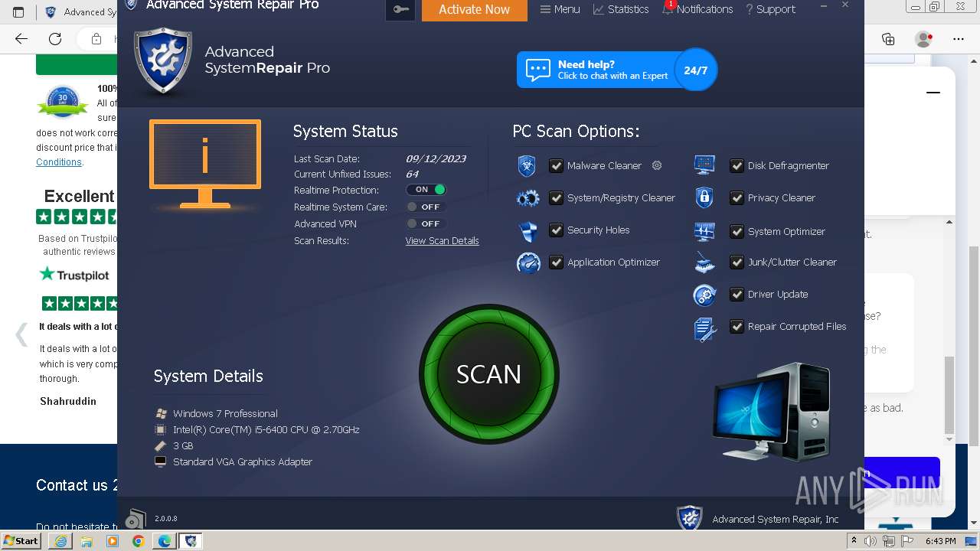980x551 pixels.
Task: Start the big green SCAN button
Action: [x=489, y=374]
